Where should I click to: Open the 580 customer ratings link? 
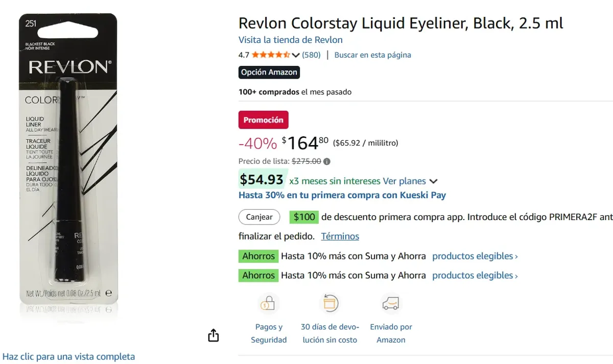[x=311, y=55]
